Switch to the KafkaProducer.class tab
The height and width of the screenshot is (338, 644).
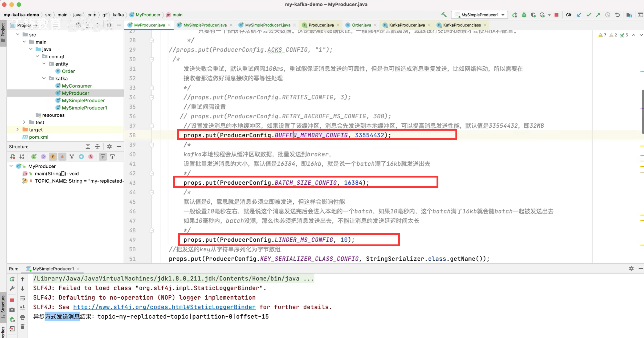pos(462,25)
